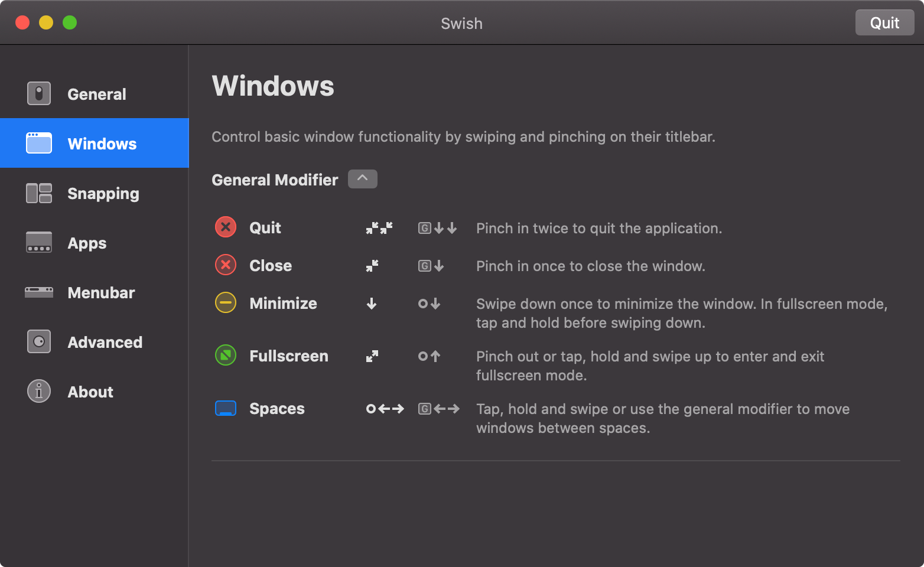This screenshot has width=924, height=567.
Task: Open the General Modifier dropdown
Action: [x=363, y=179]
